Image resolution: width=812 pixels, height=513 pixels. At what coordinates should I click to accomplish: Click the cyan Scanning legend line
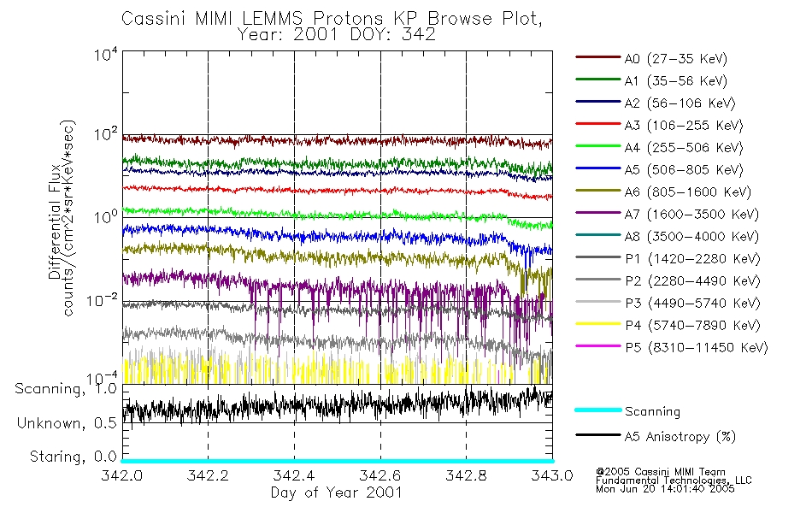[x=597, y=410]
